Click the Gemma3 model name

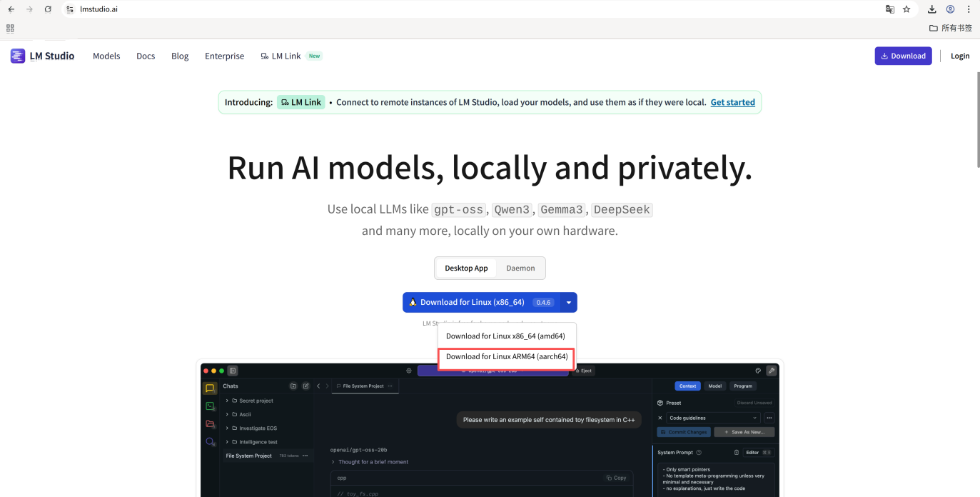562,210
